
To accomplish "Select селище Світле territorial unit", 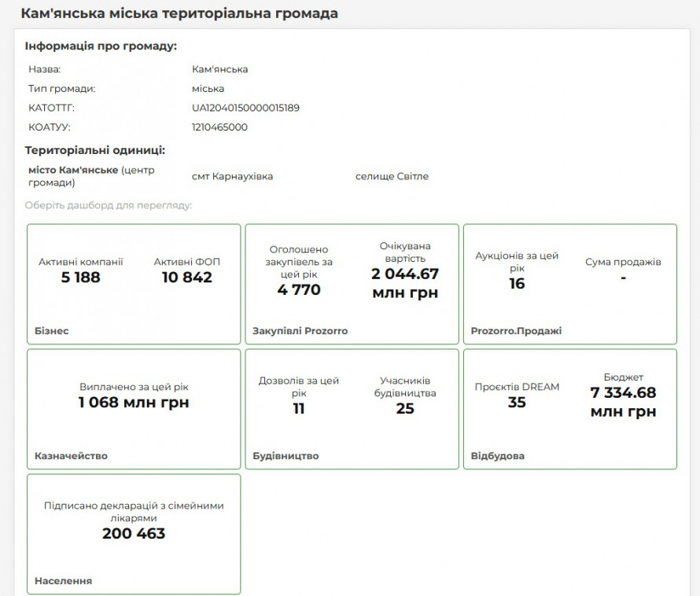I will coord(392,176).
